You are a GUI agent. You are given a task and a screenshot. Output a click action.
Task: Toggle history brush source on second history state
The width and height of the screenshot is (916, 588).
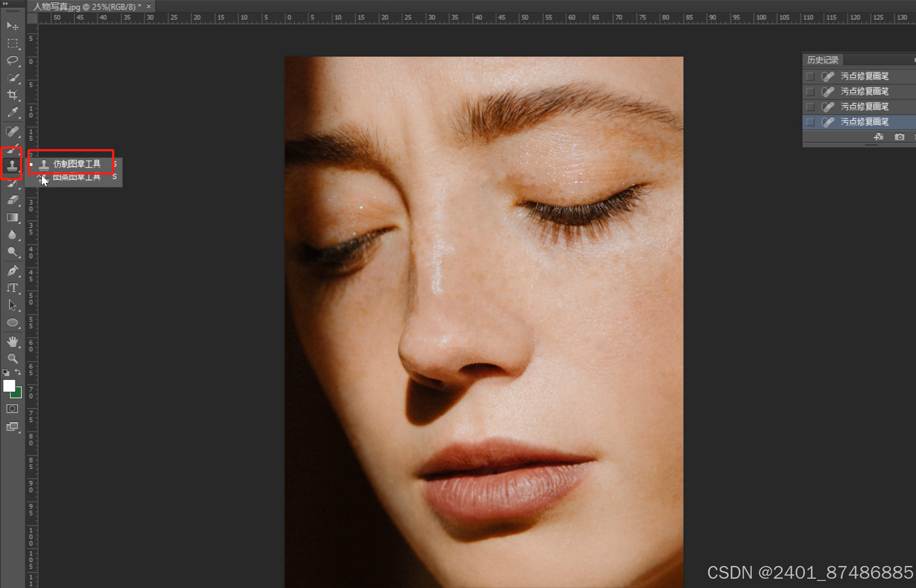click(x=810, y=92)
